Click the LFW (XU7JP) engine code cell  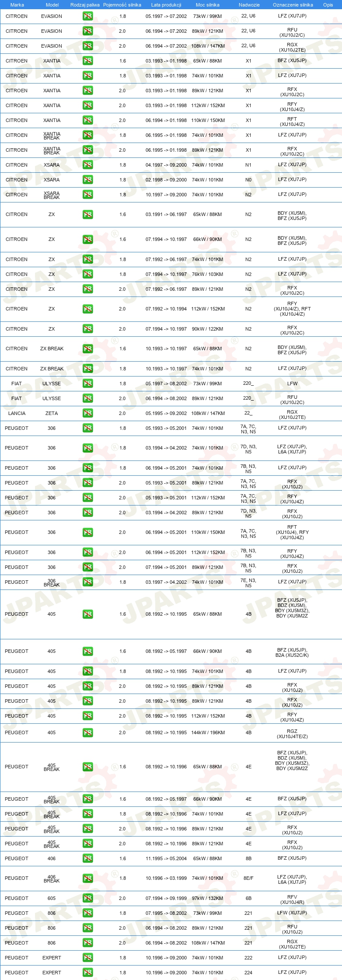point(292,913)
